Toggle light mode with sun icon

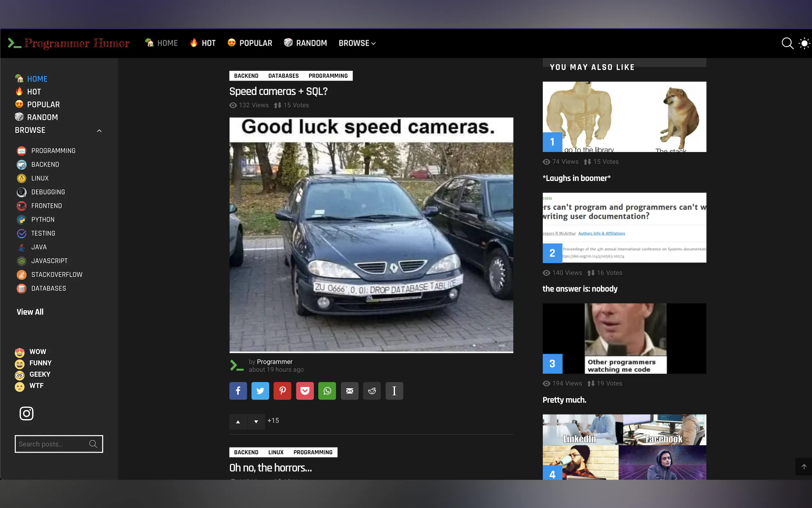click(x=804, y=43)
